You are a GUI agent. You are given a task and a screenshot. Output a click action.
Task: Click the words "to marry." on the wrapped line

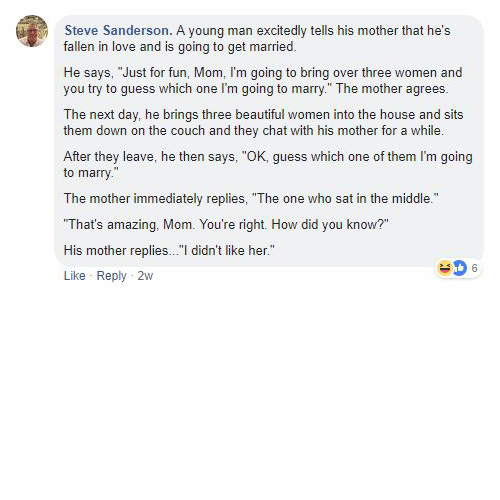point(91,173)
